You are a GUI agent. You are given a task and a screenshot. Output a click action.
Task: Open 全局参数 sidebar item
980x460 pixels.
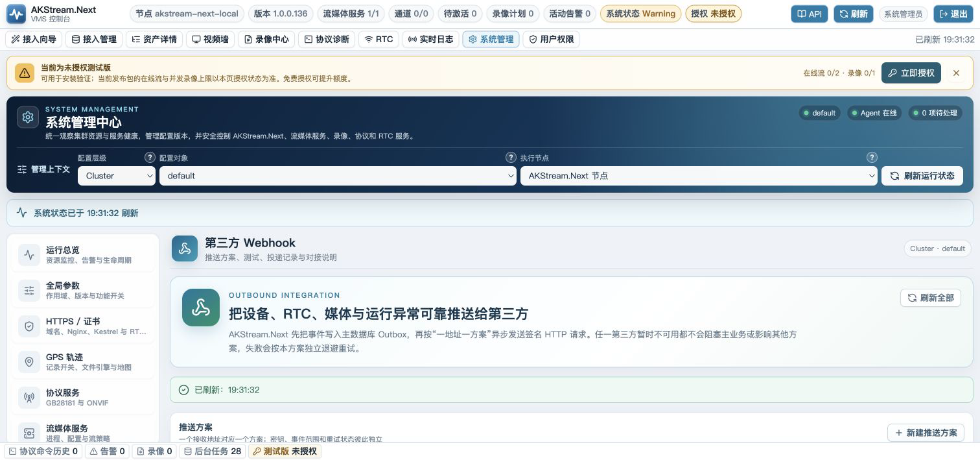click(83, 291)
